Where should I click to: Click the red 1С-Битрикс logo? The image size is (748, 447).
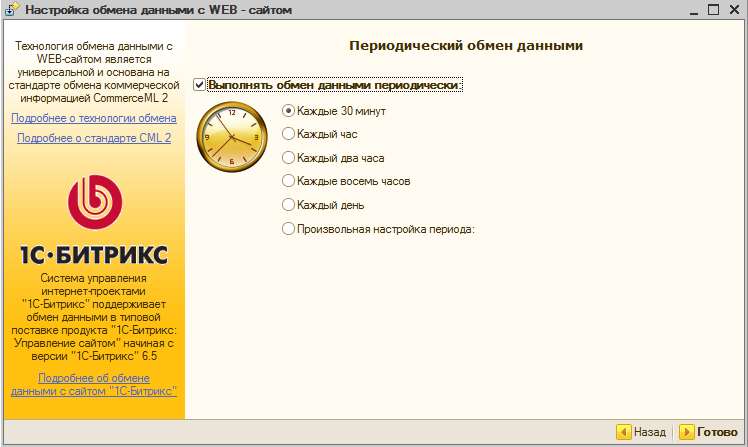click(x=95, y=202)
